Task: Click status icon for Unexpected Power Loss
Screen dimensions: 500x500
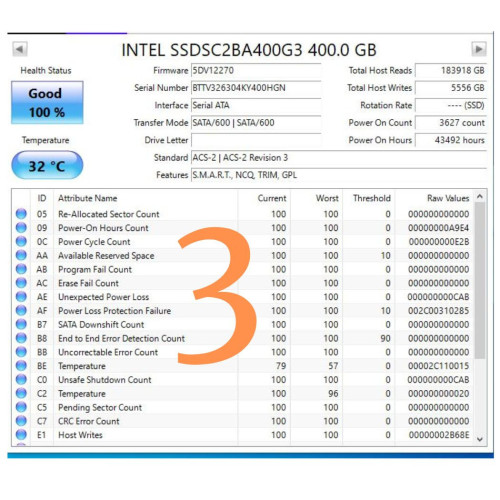Action: point(21,297)
